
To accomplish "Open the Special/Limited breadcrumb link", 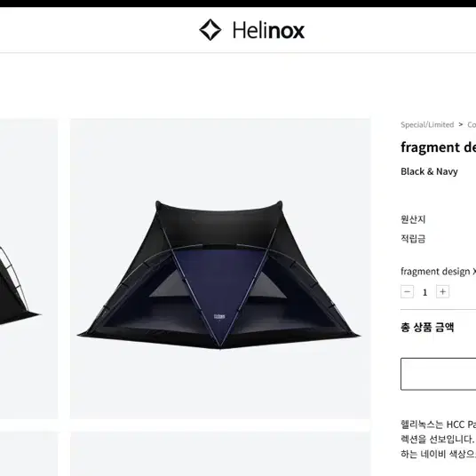I will tap(427, 124).
